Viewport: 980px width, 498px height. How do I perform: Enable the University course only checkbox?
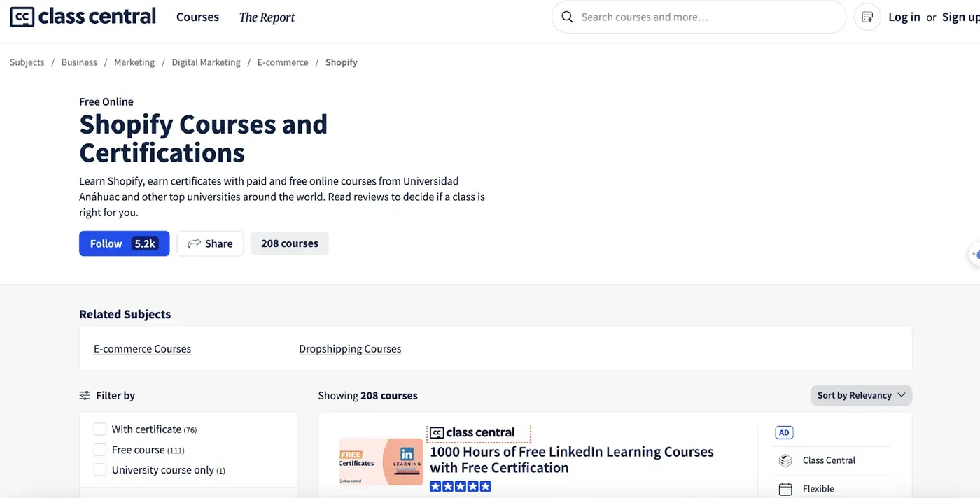click(100, 470)
